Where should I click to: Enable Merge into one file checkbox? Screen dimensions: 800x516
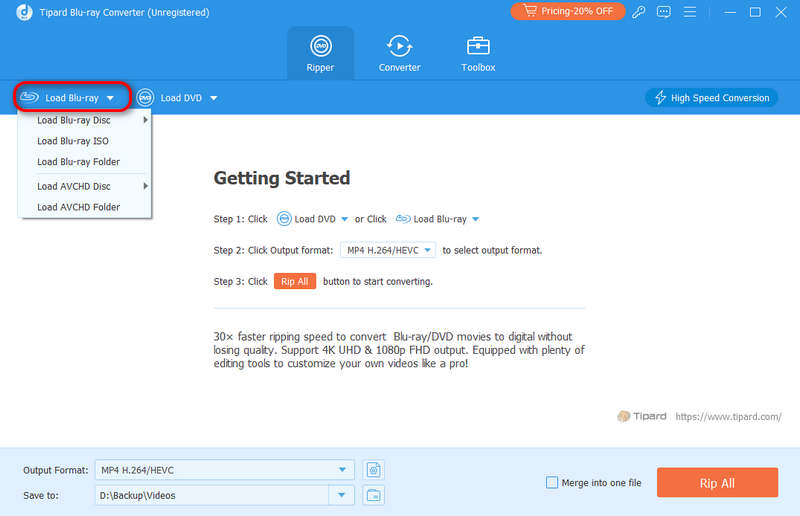click(x=552, y=482)
